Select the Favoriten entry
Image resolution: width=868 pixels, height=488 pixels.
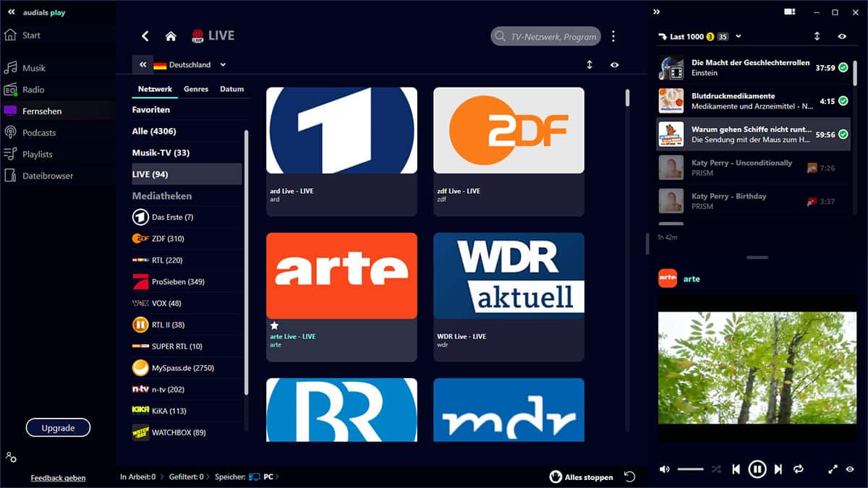(x=187, y=110)
